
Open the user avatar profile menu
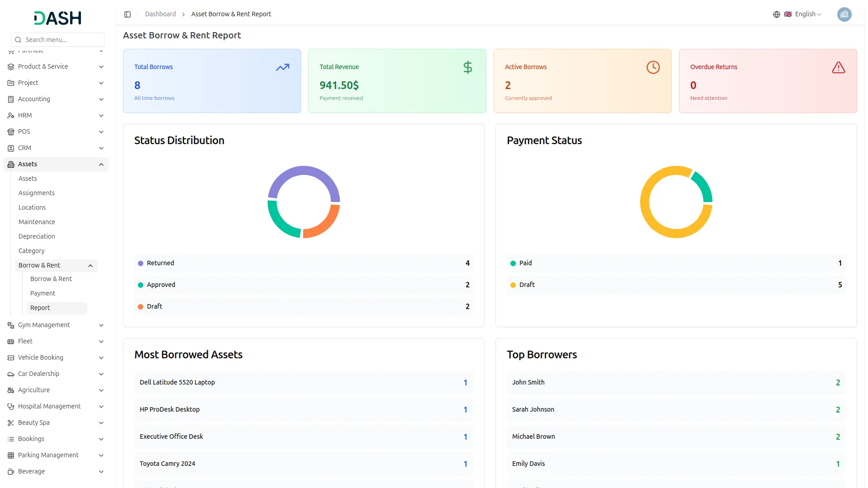click(844, 14)
